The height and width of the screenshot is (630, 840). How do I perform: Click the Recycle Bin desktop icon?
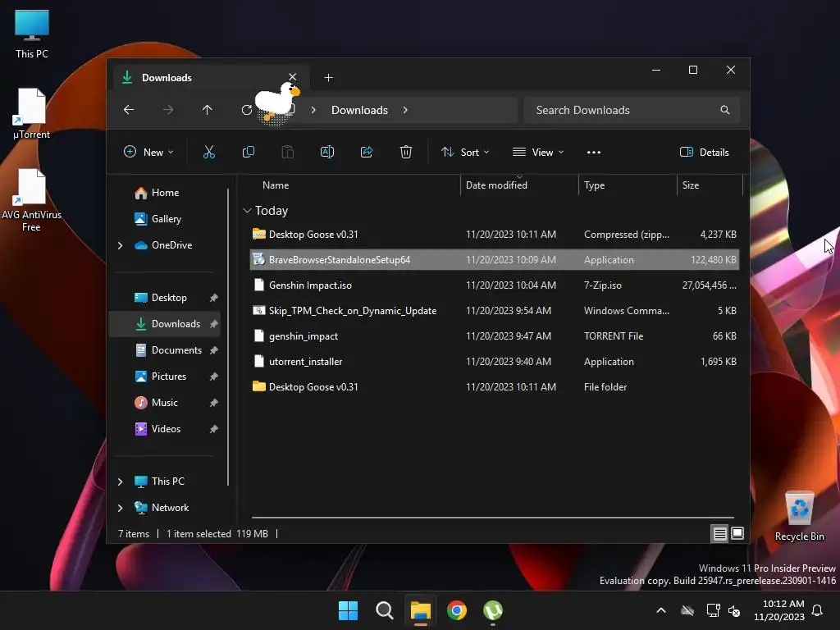(x=799, y=516)
